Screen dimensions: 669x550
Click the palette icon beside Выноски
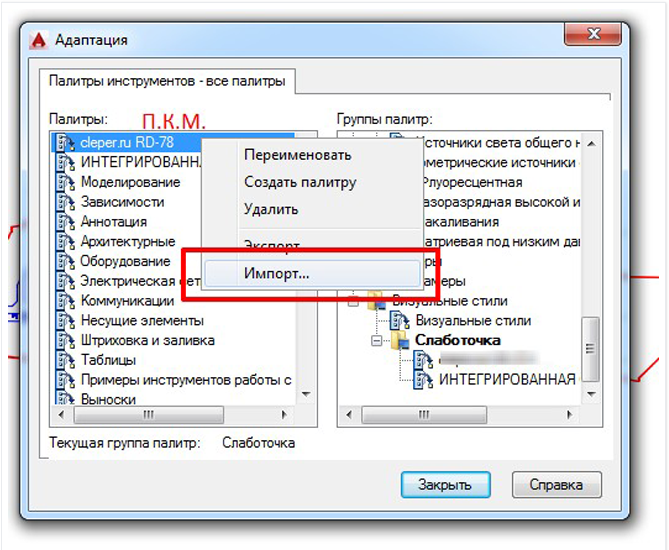pyautogui.click(x=67, y=399)
